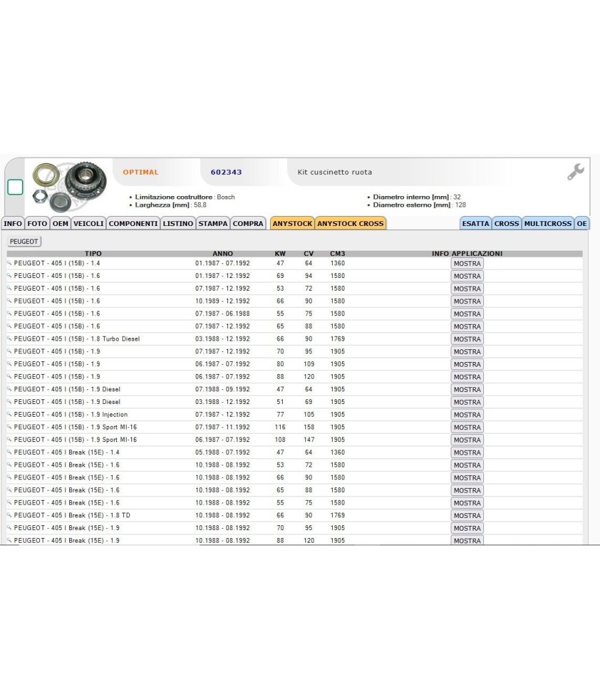Viewport: 600px width, 700px height.
Task: Click the TIPO column header
Action: click(93, 253)
